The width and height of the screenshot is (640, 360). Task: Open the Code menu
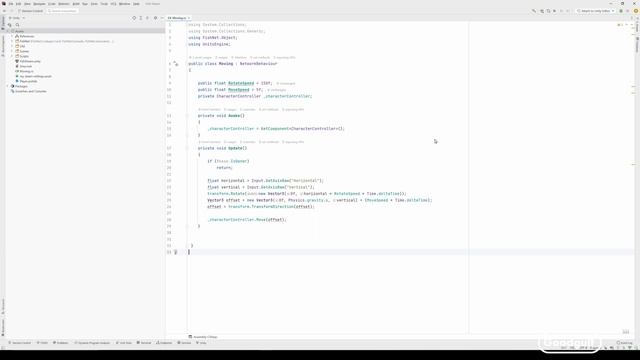(52, 4)
